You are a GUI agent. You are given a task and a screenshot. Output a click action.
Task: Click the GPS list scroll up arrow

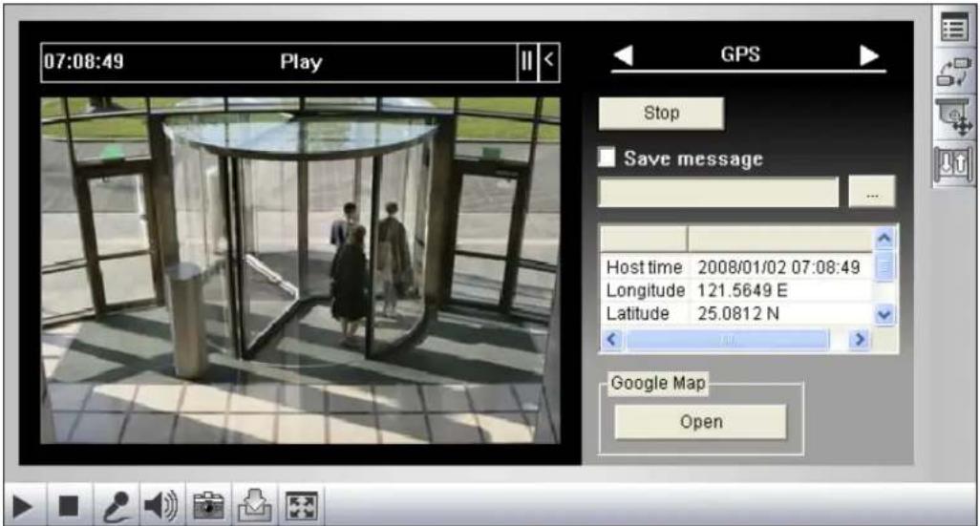pyautogui.click(x=884, y=238)
